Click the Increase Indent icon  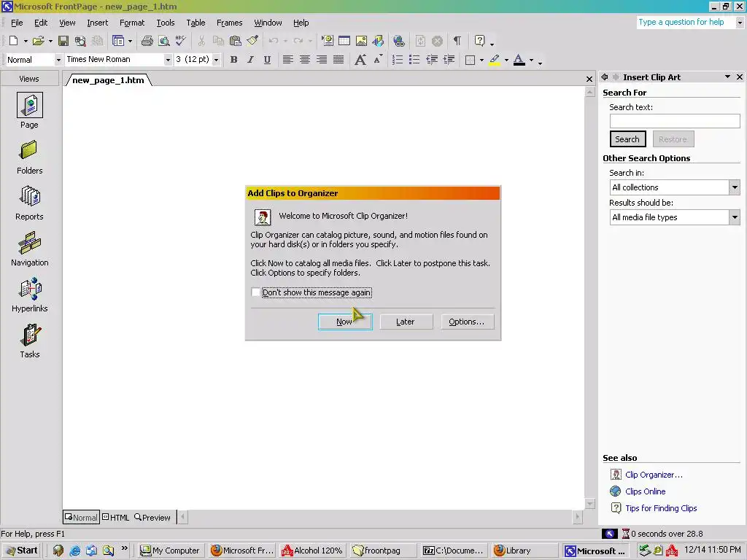[x=449, y=60]
